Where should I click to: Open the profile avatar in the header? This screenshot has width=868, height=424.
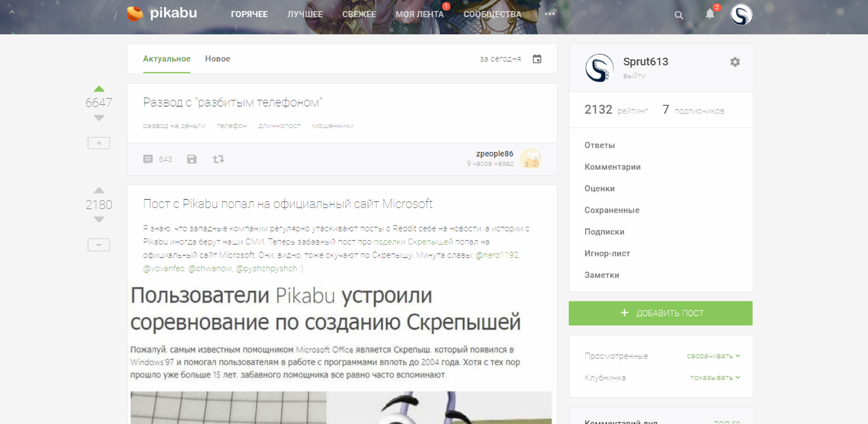[741, 15]
